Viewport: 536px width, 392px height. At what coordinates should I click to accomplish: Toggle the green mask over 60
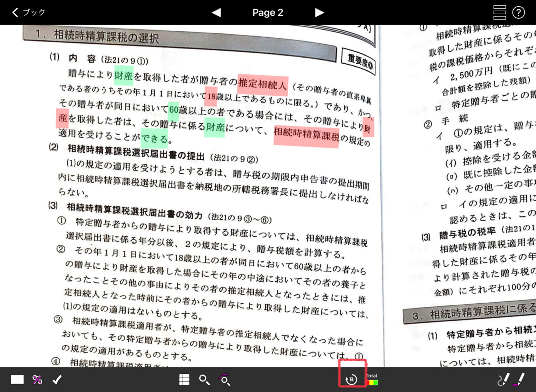[173, 109]
